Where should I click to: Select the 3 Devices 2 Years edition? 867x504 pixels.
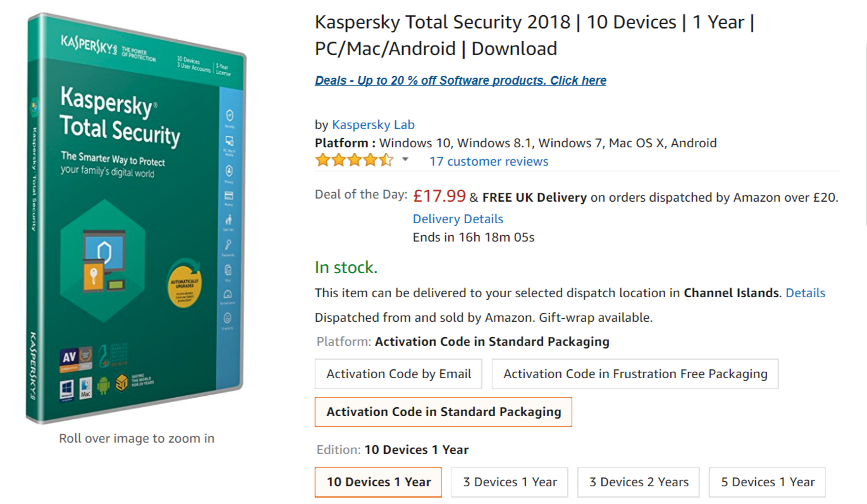[x=638, y=482]
